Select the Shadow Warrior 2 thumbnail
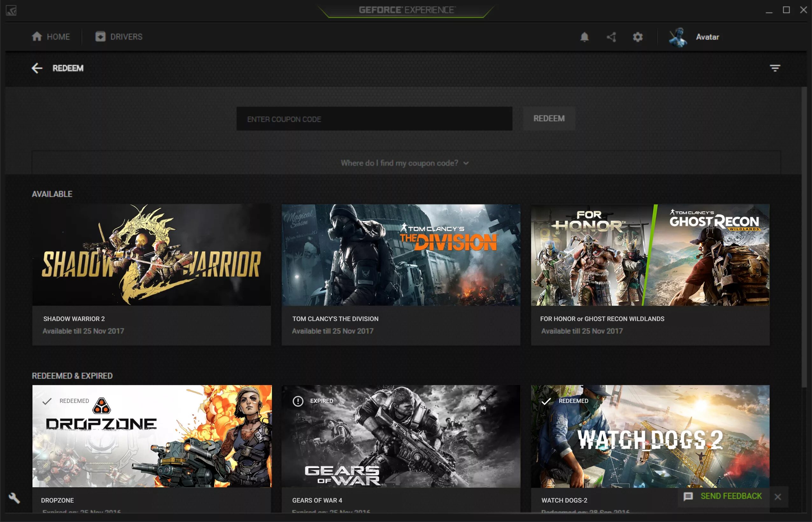 pos(152,255)
